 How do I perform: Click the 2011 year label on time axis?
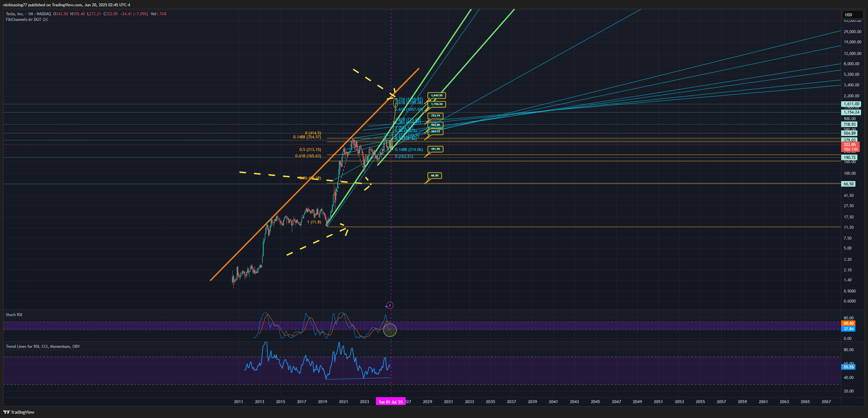coord(239,401)
